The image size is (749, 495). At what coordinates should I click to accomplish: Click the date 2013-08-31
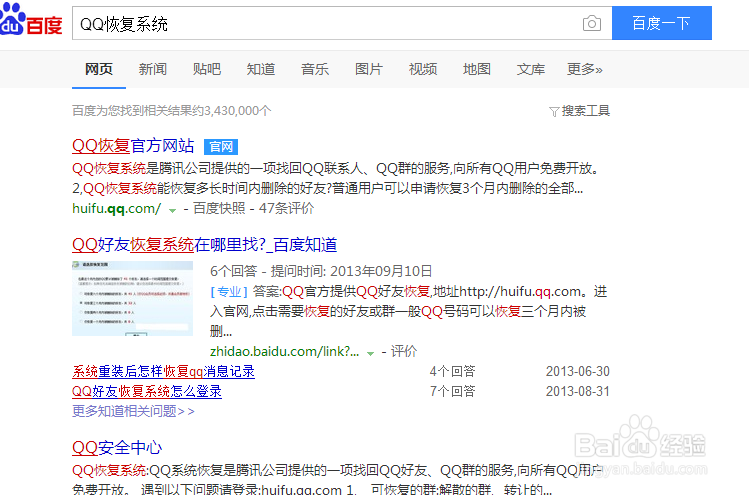(578, 391)
